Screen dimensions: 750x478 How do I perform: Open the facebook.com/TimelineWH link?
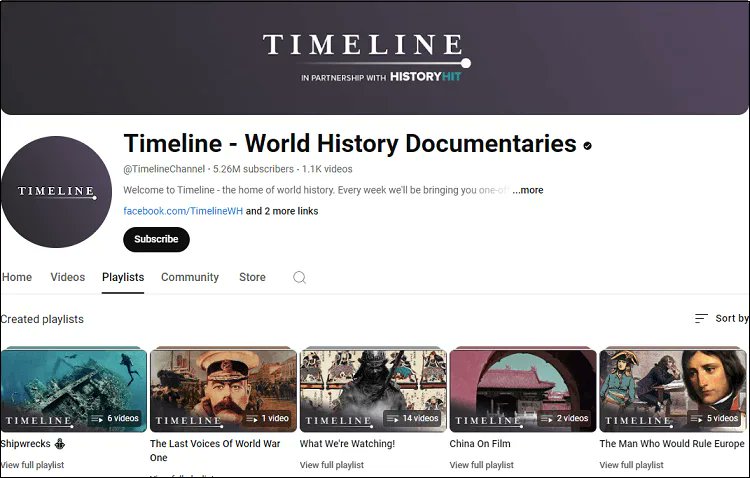coord(183,211)
